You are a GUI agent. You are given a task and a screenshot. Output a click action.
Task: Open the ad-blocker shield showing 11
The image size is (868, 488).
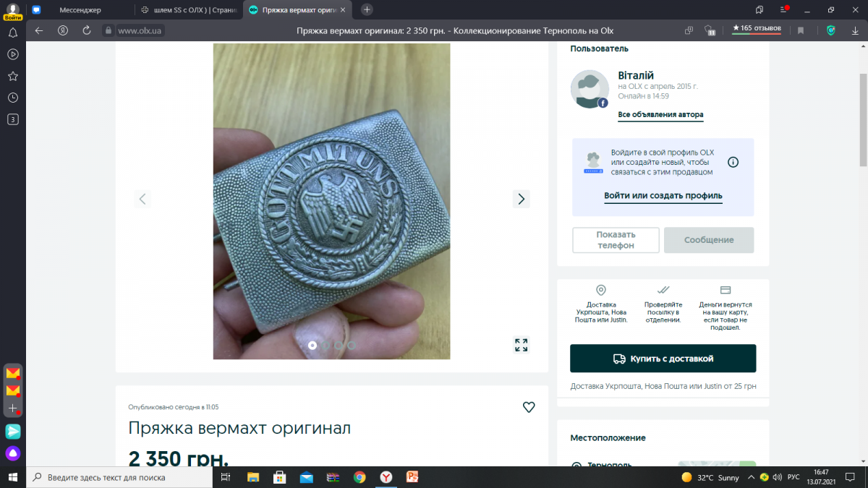[710, 30]
